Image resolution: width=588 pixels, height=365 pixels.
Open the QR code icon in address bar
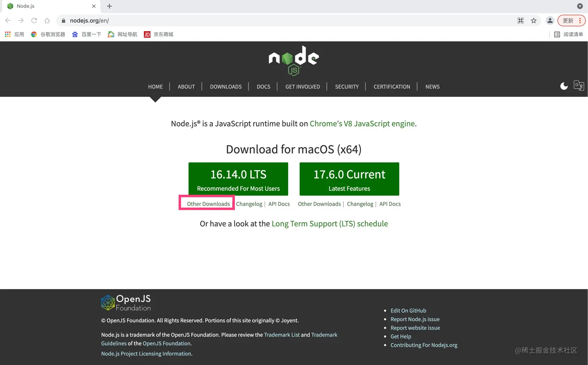pyautogui.click(x=521, y=21)
